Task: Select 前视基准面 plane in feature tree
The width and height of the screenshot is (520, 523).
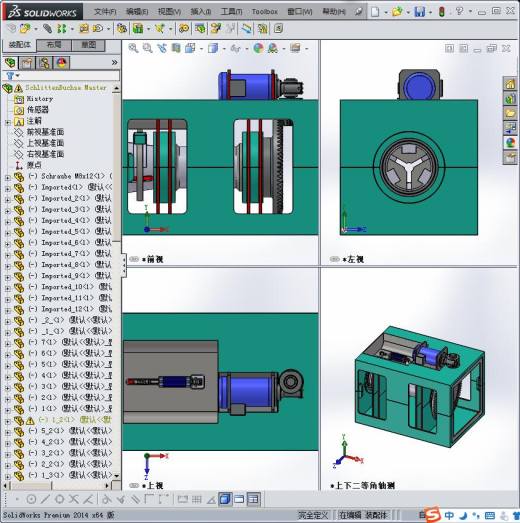Action: 45,132
